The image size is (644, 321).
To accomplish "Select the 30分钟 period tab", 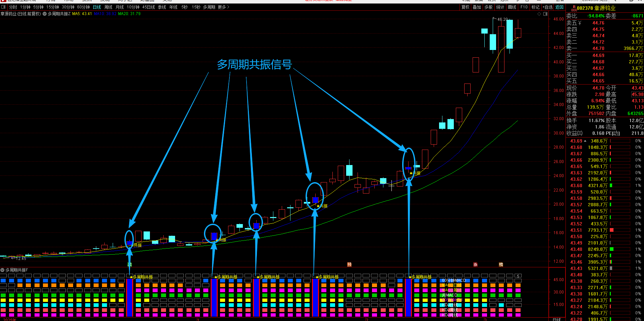I will click(68, 7).
